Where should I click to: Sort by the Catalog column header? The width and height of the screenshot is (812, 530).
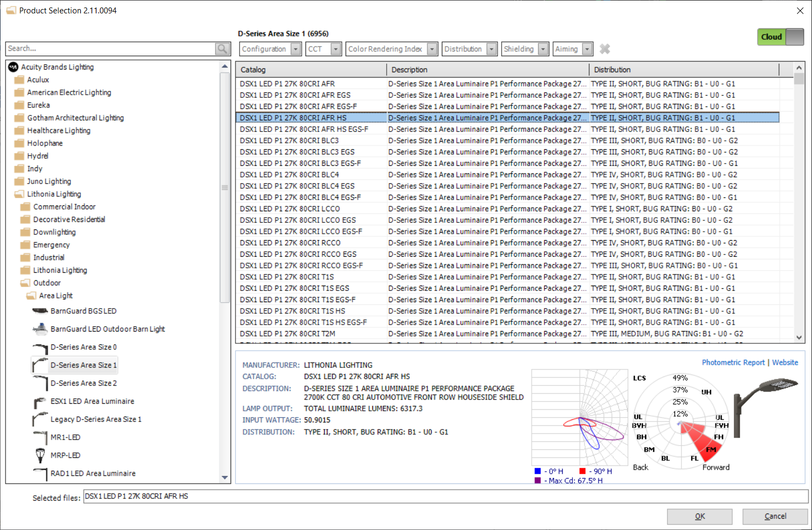(x=311, y=70)
